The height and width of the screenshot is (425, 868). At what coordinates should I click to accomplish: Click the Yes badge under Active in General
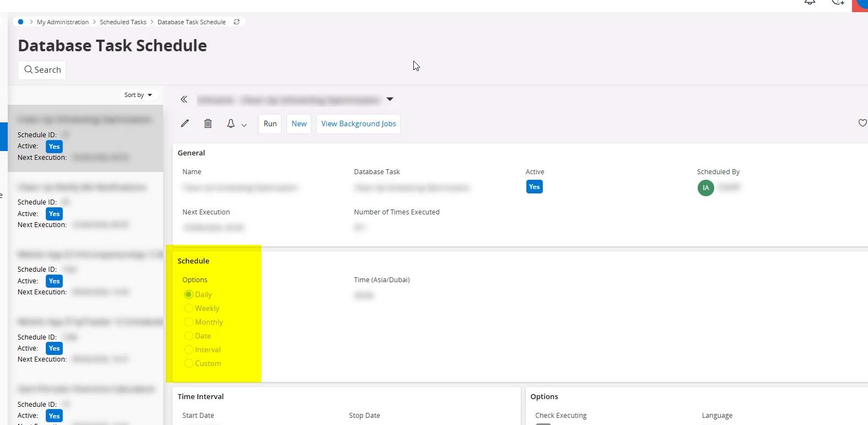coord(535,187)
